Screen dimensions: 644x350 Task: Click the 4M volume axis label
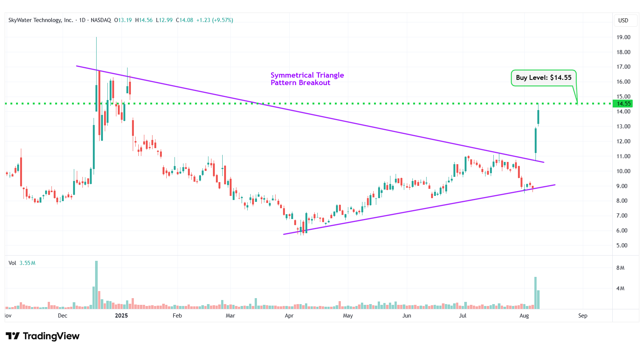pos(620,288)
